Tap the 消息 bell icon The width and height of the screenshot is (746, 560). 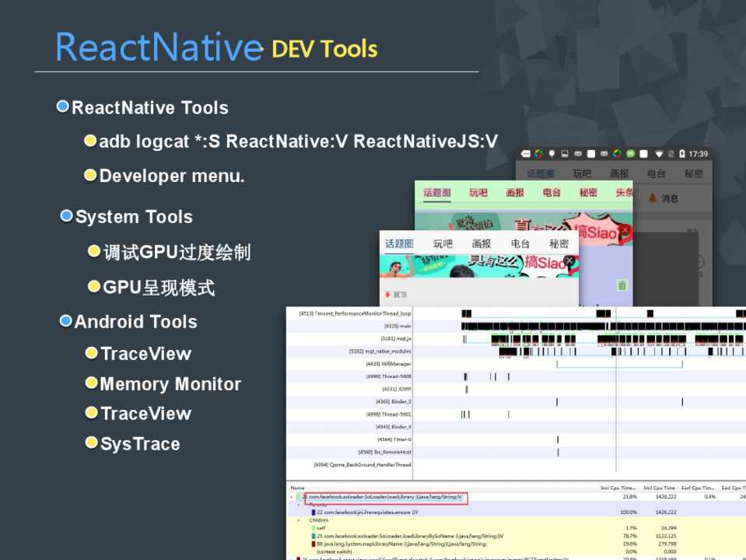652,198
